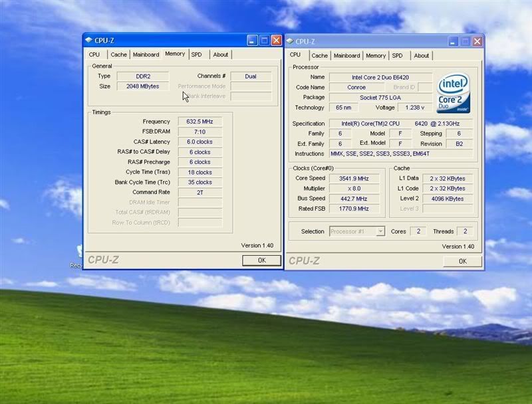Image resolution: width=532 pixels, height=404 pixels.
Task: Minimize the CPU-Z window showing memory timings
Action: [x=252, y=41]
